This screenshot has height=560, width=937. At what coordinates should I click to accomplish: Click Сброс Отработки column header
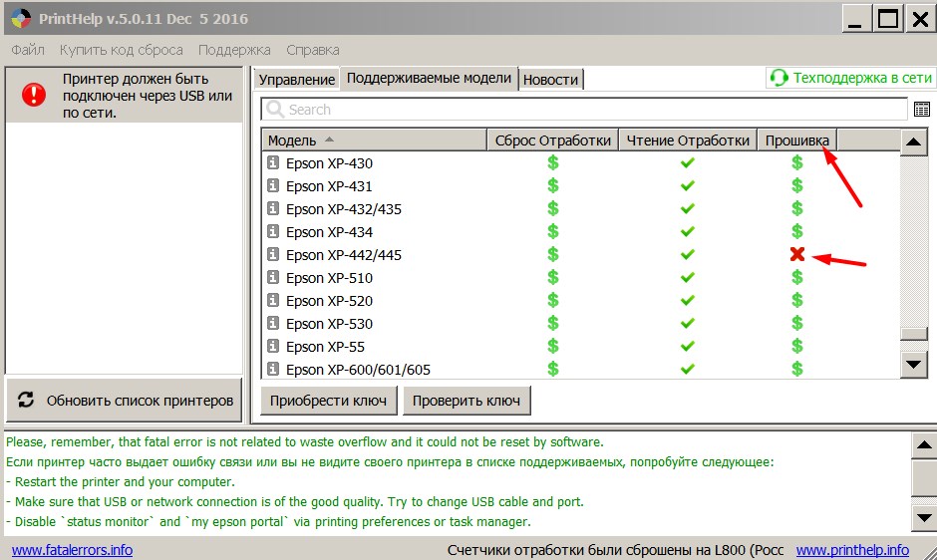click(x=552, y=140)
